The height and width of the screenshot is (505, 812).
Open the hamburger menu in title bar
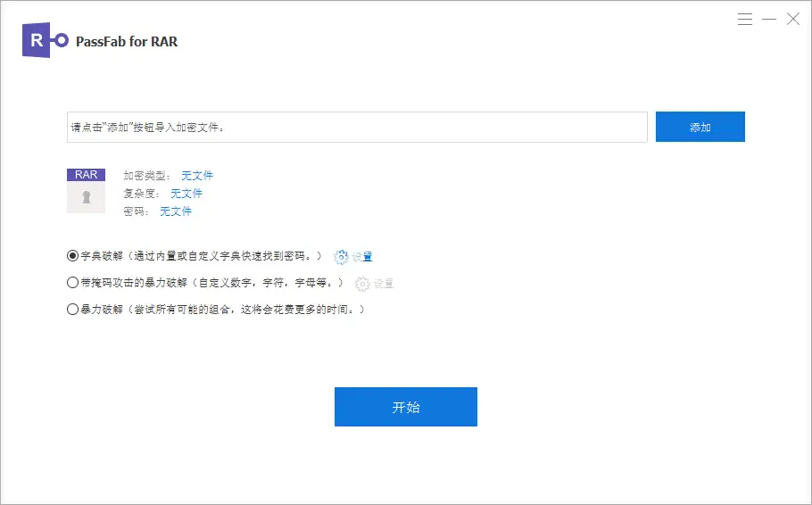tap(745, 19)
